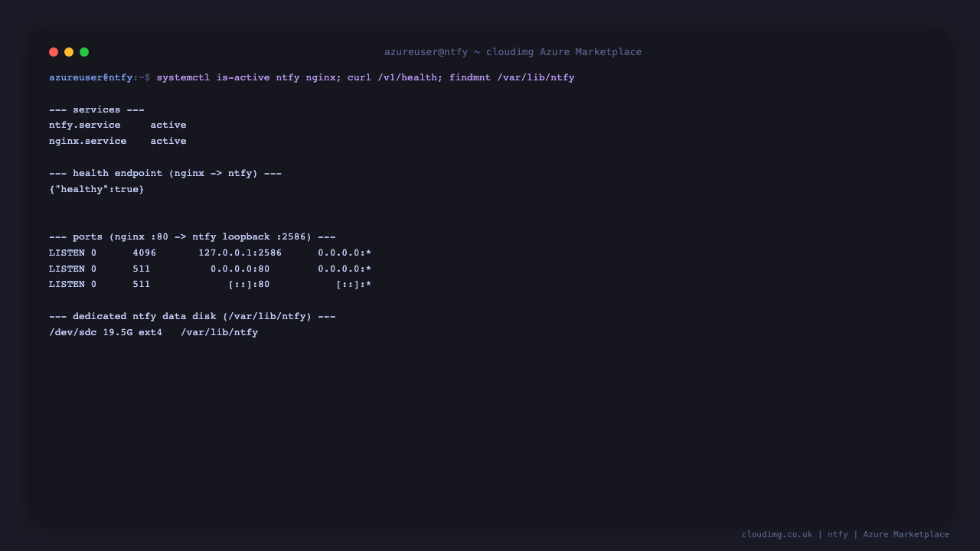
Task: Click the green maximize window dot
Action: [84, 52]
